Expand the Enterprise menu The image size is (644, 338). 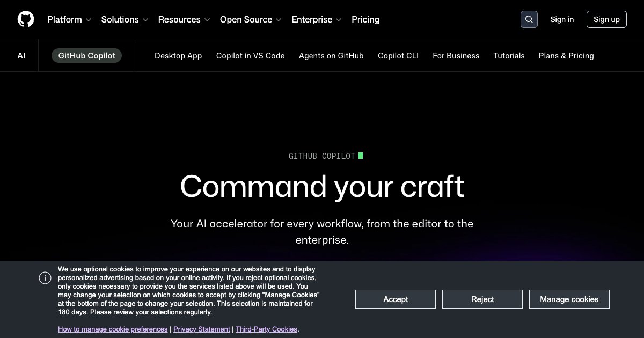pos(317,19)
